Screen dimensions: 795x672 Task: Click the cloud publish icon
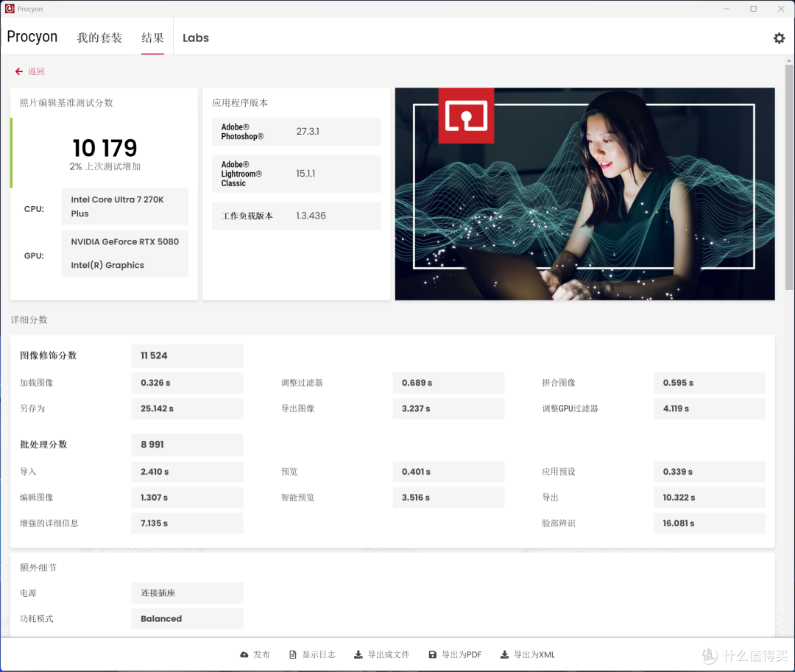tap(244, 655)
